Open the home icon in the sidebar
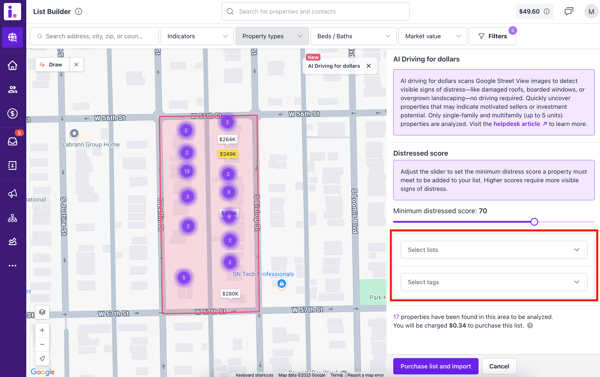 click(12, 65)
